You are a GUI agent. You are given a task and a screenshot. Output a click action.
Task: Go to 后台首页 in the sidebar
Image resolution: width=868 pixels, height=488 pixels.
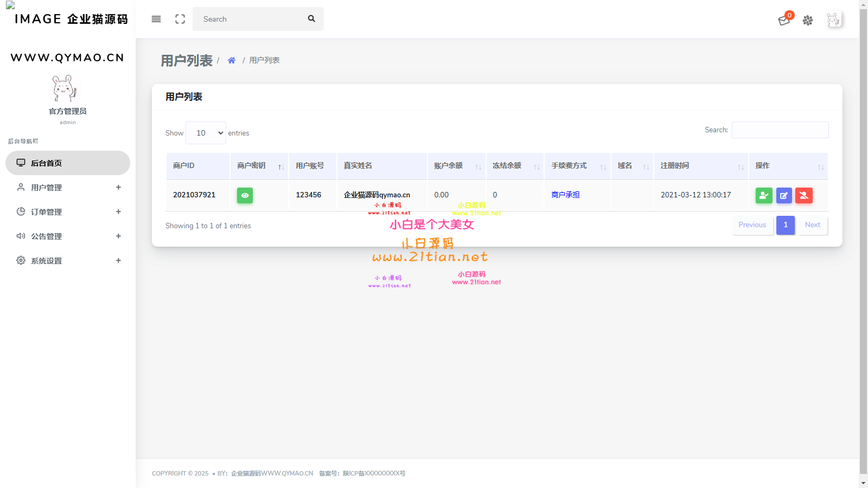pyautogui.click(x=68, y=163)
